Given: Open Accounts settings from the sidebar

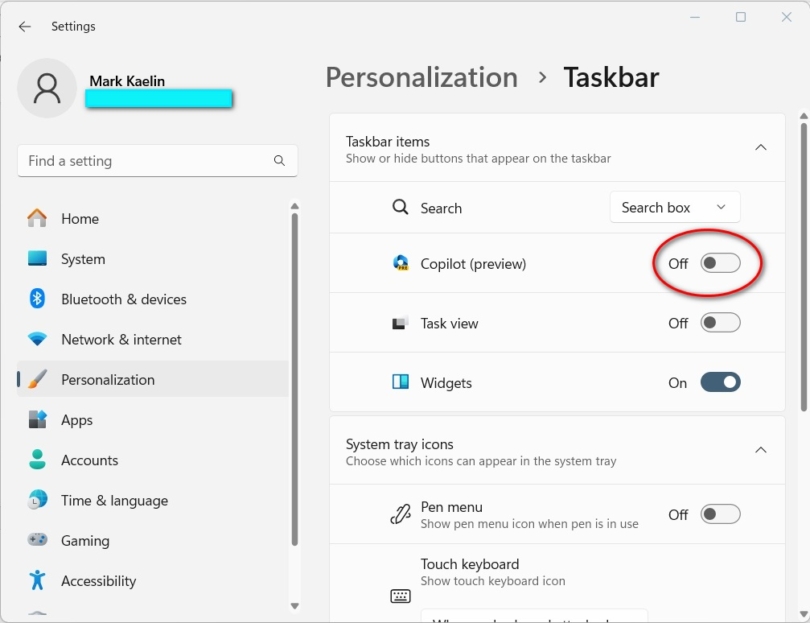Looking at the screenshot, I should coord(40,460).
